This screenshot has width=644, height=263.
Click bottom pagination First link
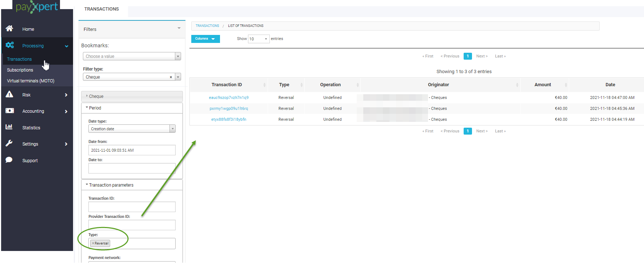pos(428,131)
